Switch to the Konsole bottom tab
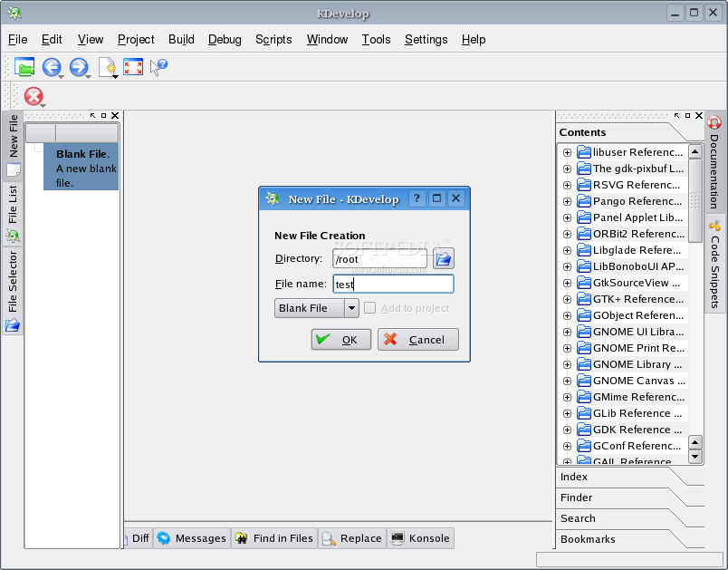This screenshot has width=728, height=570. click(420, 538)
